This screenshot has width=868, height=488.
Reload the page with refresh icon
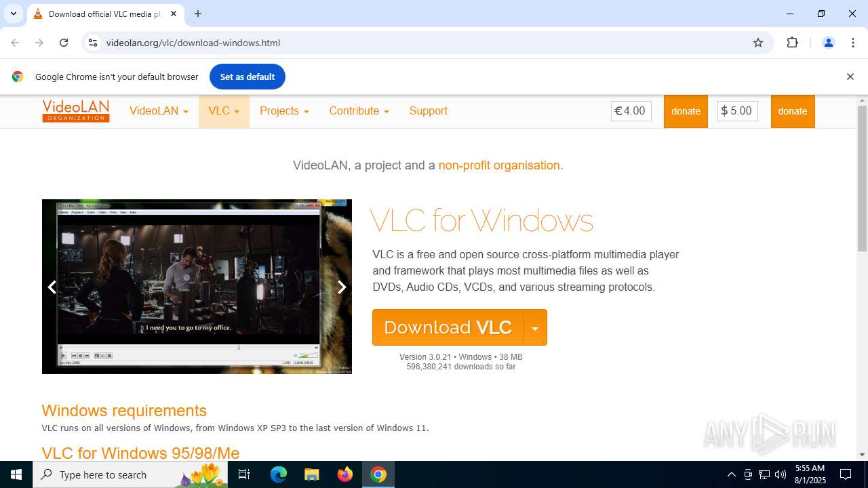pos(64,43)
